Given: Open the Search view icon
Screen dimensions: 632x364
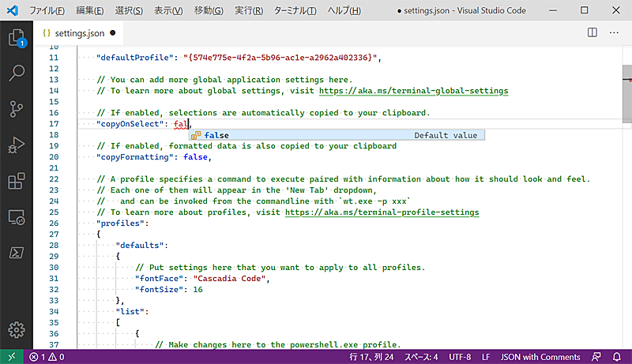Looking at the screenshot, I should (16, 73).
